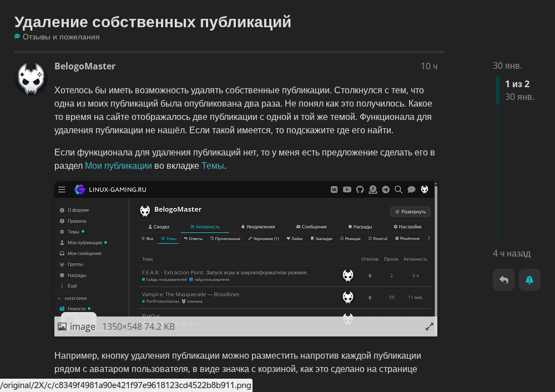This screenshot has height=392, width=555.
Task: Click the 10 ч post timestamp
Action: point(428,67)
